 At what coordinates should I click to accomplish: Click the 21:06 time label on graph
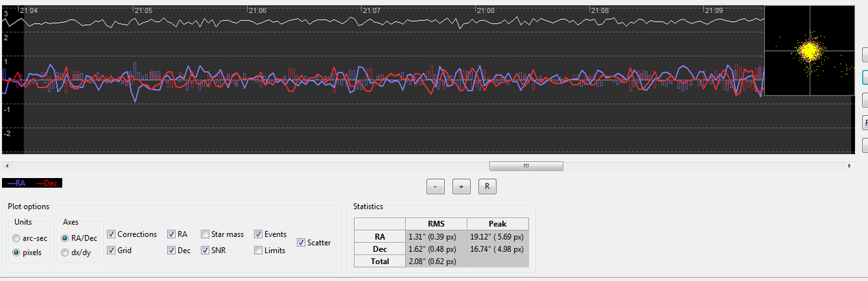point(258,10)
